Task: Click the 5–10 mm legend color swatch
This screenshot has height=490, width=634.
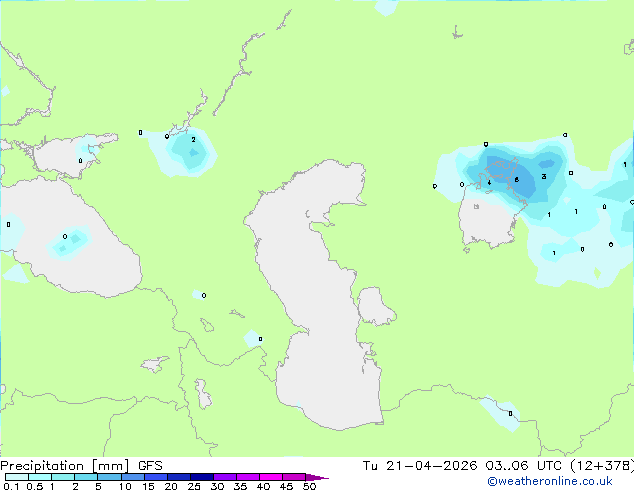Action: [109, 477]
